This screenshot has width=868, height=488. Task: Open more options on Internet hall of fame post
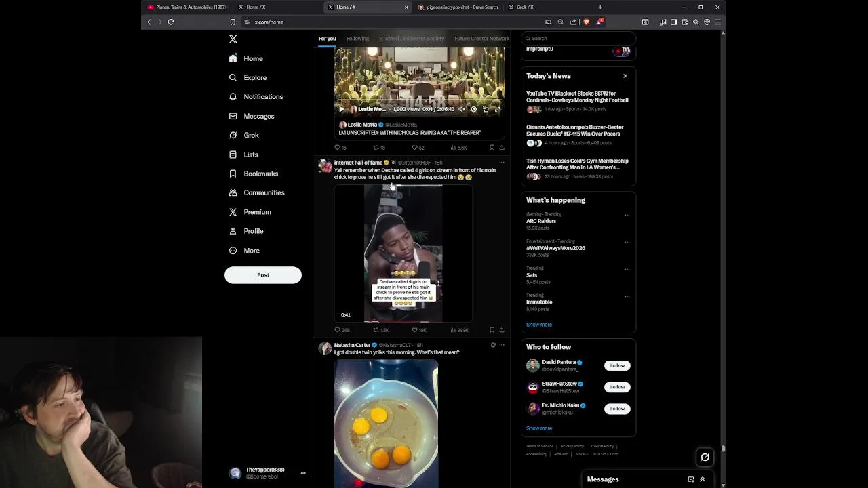[x=502, y=163]
